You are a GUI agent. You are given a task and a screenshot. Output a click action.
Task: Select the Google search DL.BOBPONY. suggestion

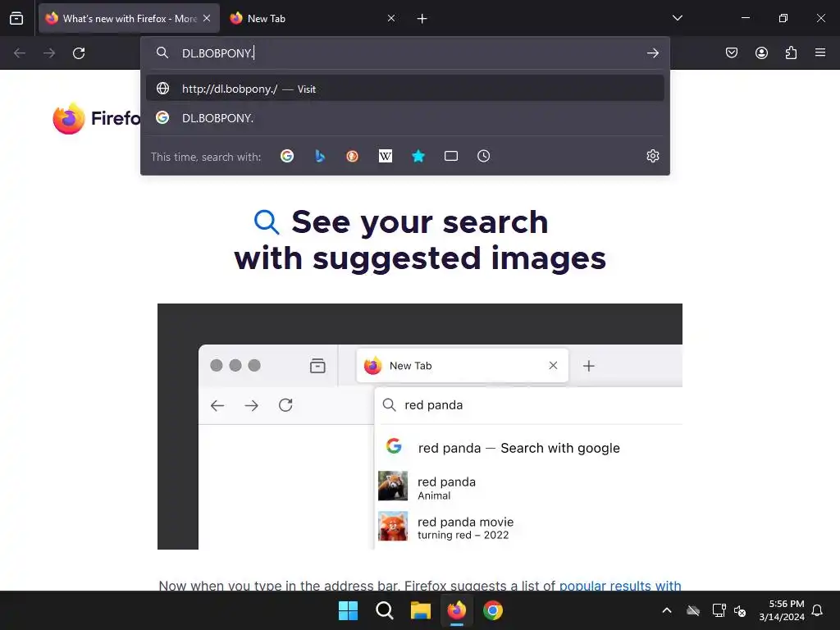click(x=405, y=118)
